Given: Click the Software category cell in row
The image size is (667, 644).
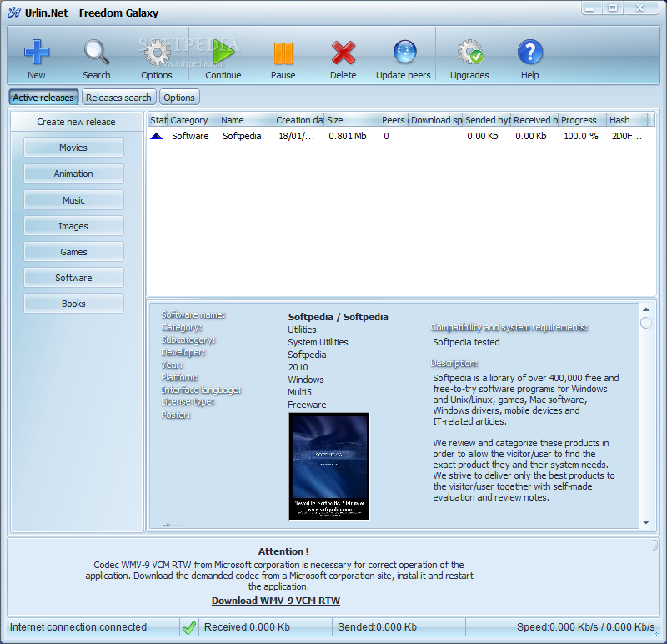Looking at the screenshot, I should [x=190, y=136].
